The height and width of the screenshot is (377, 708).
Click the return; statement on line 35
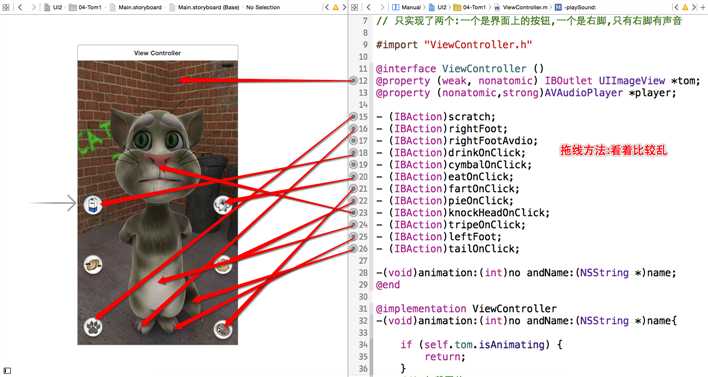point(445,357)
